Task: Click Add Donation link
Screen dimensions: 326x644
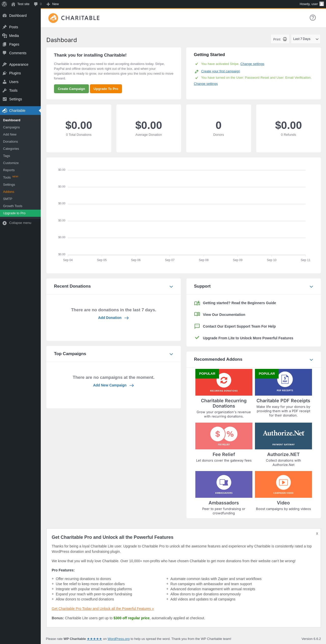Action: point(110,318)
